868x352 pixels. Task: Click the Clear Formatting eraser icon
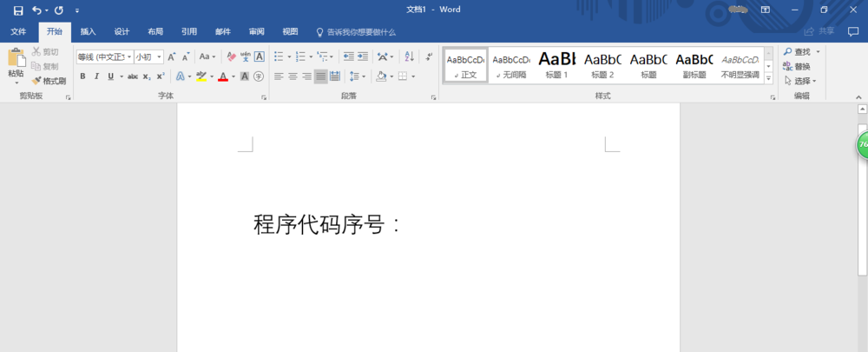click(x=232, y=56)
